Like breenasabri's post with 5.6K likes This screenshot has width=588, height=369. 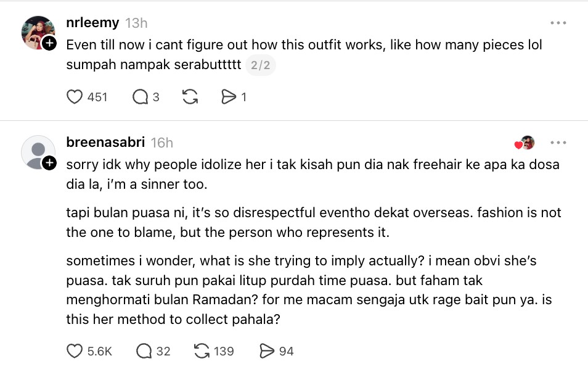tap(75, 351)
